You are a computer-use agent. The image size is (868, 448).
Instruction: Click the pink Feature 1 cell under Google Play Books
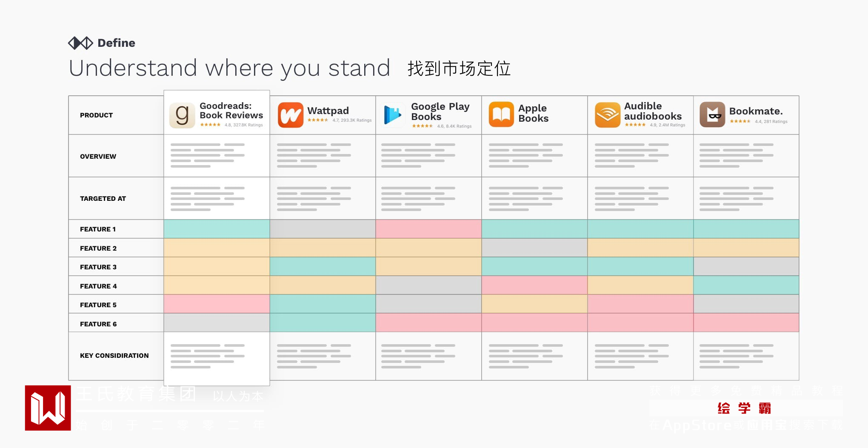428,229
